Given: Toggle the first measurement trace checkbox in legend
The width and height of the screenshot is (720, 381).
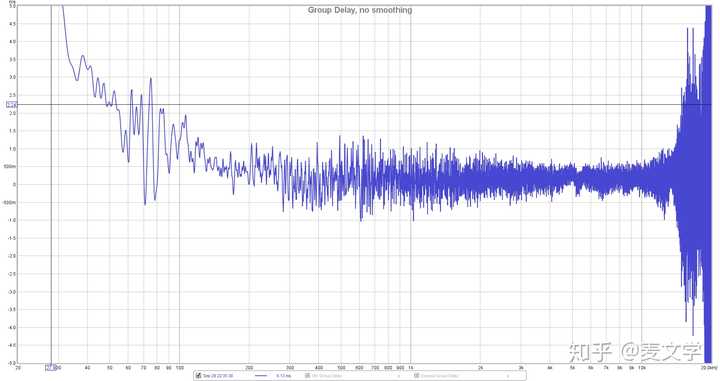Looking at the screenshot, I should pos(198,375).
